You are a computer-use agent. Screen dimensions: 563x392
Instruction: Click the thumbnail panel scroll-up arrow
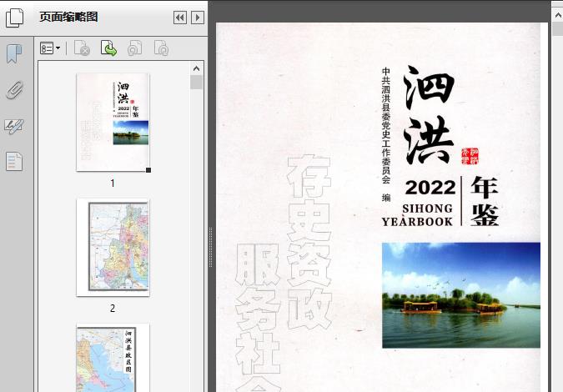pos(196,68)
